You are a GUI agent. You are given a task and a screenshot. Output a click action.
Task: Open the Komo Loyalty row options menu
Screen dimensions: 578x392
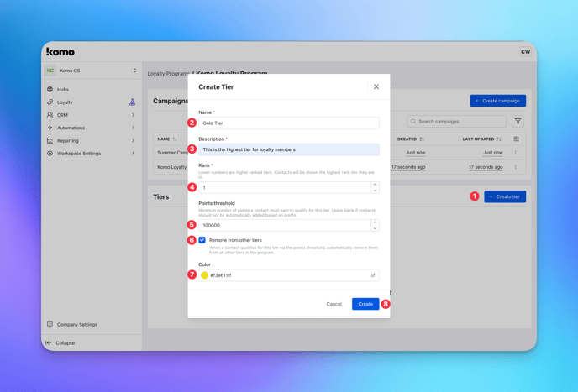[515, 167]
